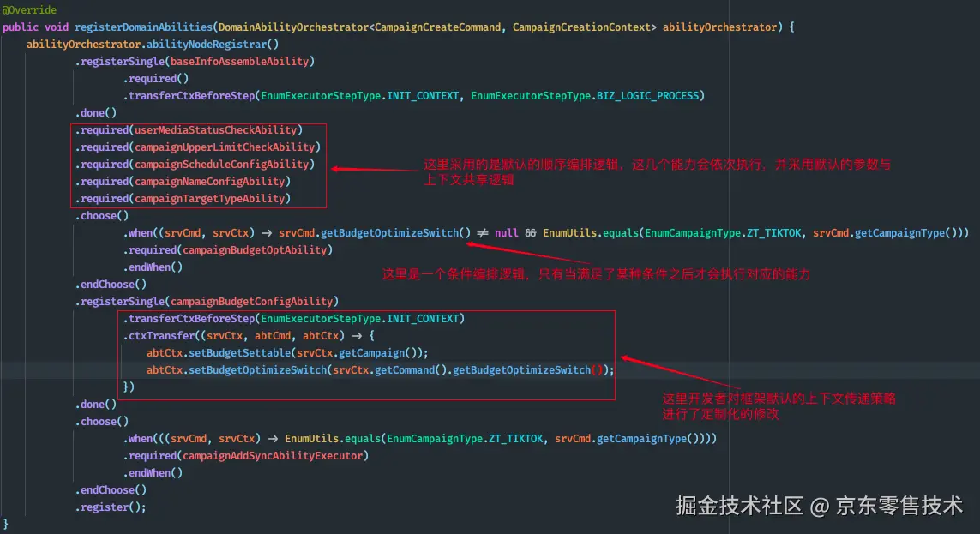Click the final .register(); call
The width and height of the screenshot is (980, 534).
point(111,507)
